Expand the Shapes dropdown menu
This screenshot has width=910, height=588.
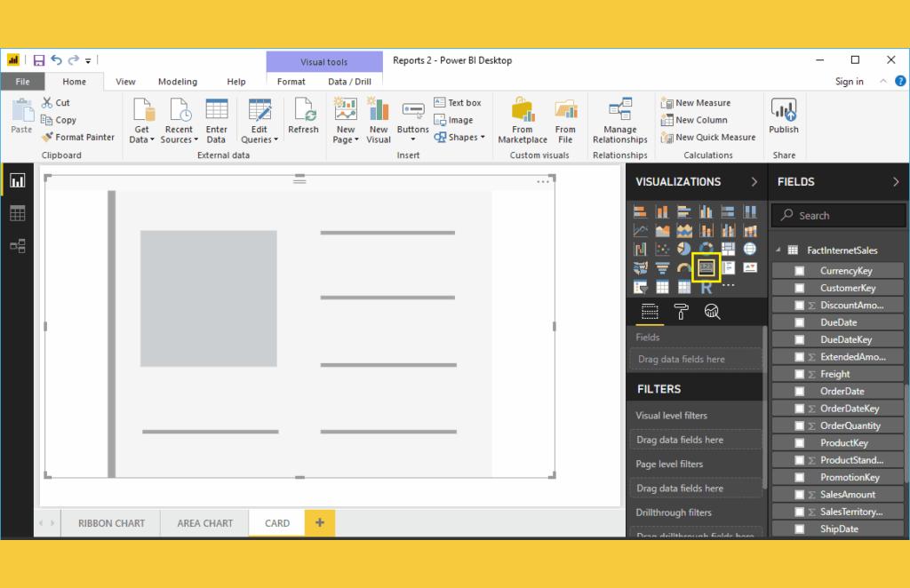[x=459, y=138]
